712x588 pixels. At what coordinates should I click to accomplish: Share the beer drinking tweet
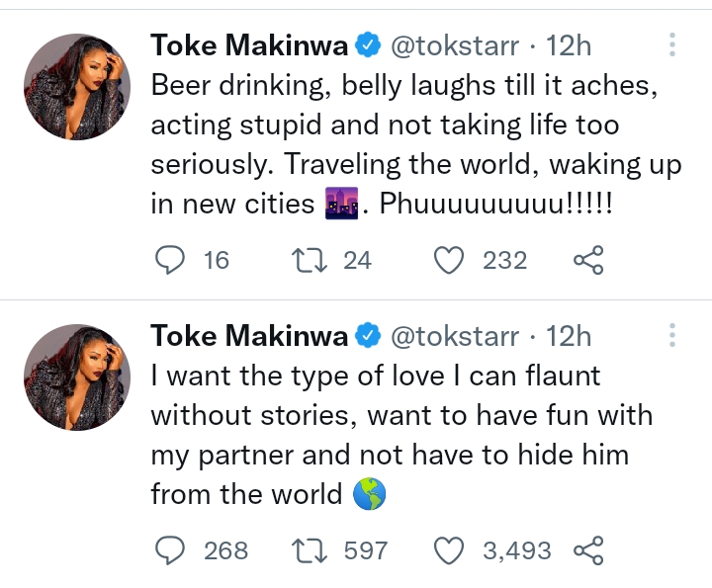tap(588, 260)
